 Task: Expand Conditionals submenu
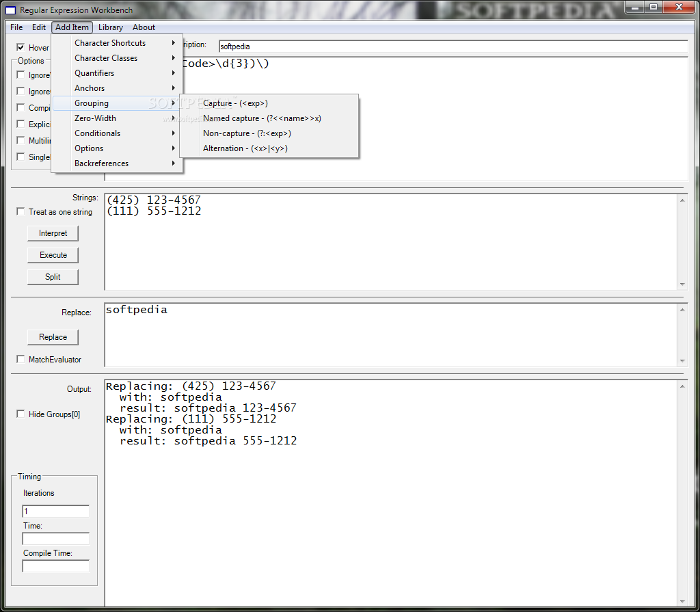(118, 133)
